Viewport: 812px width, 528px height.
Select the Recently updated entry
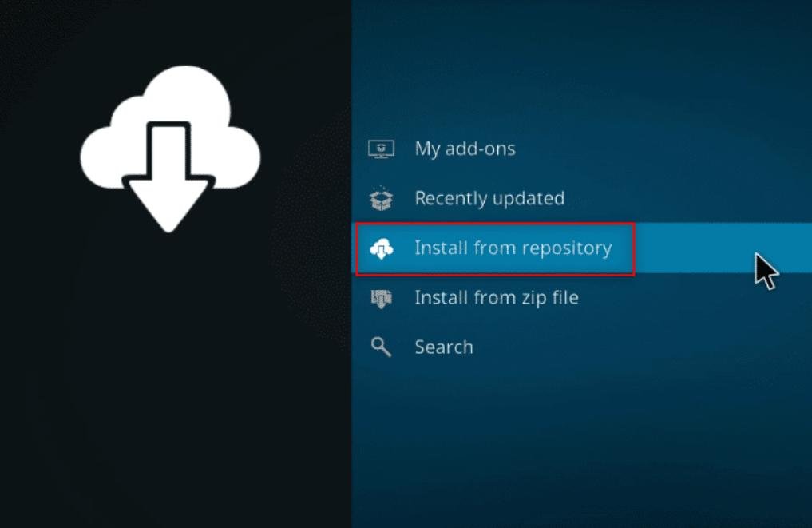pos(489,199)
